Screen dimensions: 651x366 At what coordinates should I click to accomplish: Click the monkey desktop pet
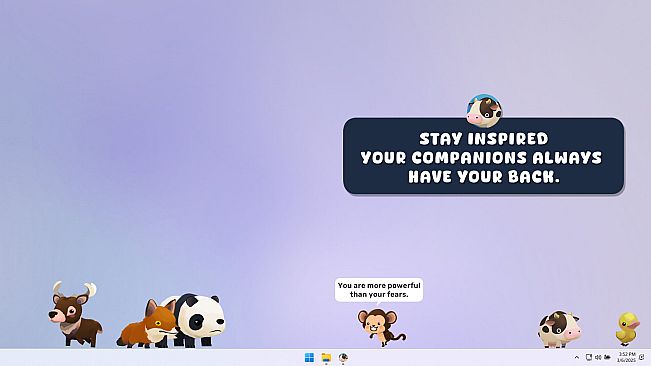click(x=381, y=327)
